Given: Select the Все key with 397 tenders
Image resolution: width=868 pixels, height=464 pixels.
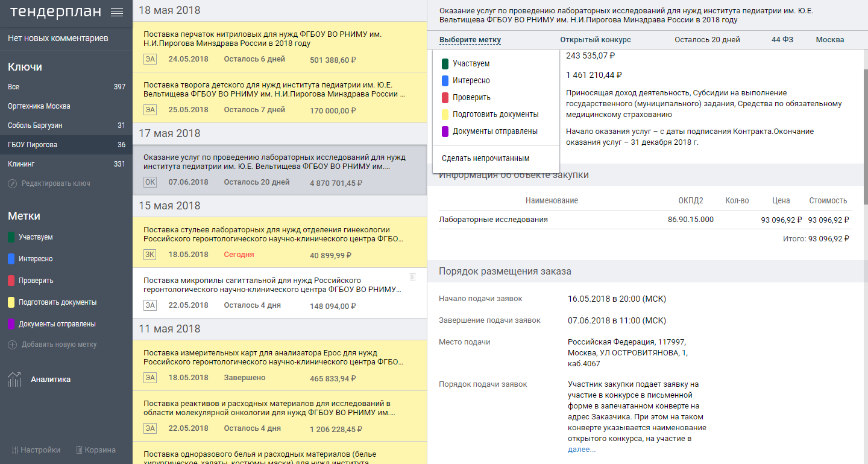Looking at the screenshot, I should coord(66,87).
